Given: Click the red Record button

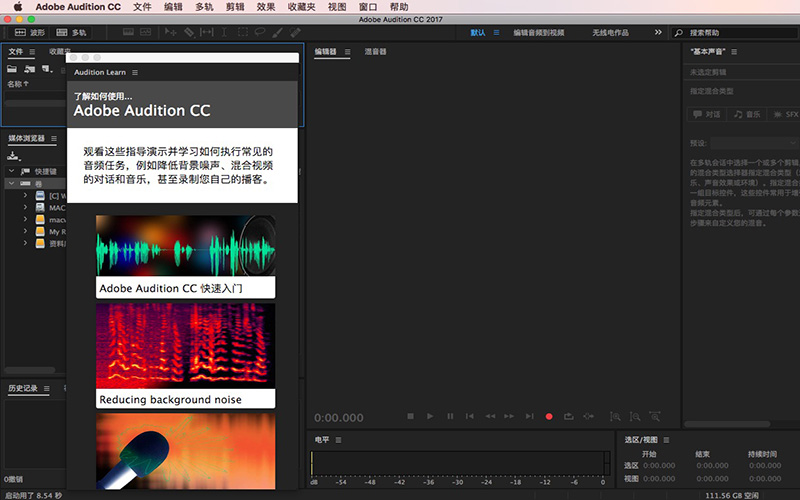Looking at the screenshot, I should coord(549,416).
